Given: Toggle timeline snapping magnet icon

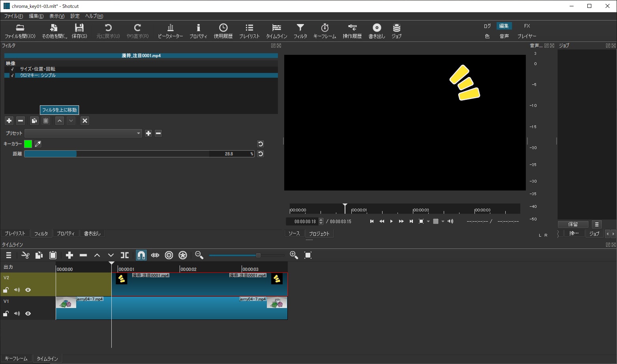Looking at the screenshot, I should click(x=141, y=255).
